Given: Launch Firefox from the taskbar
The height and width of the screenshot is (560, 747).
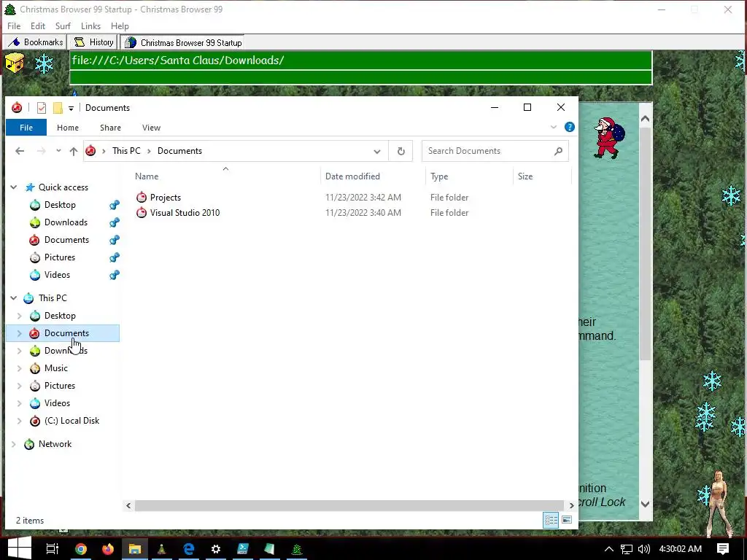Looking at the screenshot, I should tap(108, 549).
